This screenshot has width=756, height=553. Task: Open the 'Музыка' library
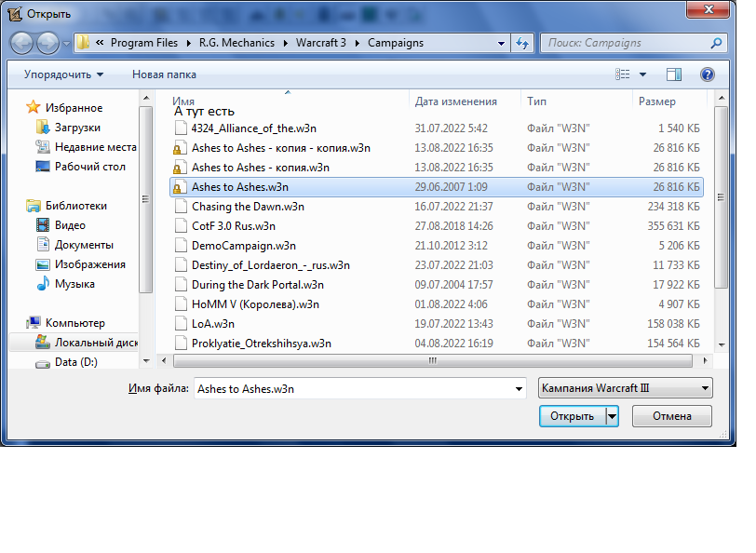pyautogui.click(x=74, y=284)
